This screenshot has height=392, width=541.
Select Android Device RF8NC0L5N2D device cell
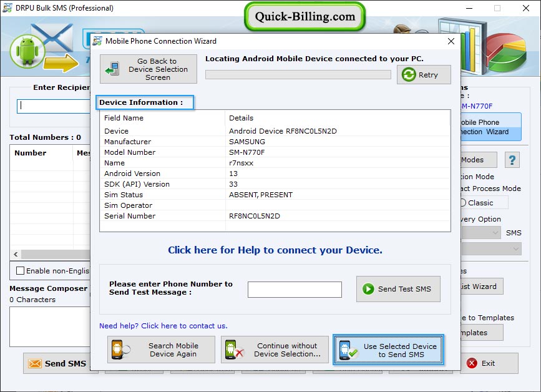pyautogui.click(x=283, y=131)
